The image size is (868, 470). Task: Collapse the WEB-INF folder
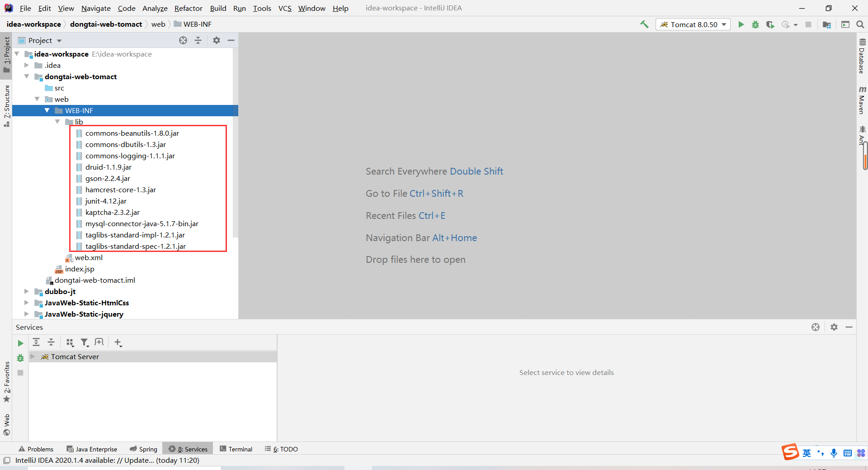[47, 110]
